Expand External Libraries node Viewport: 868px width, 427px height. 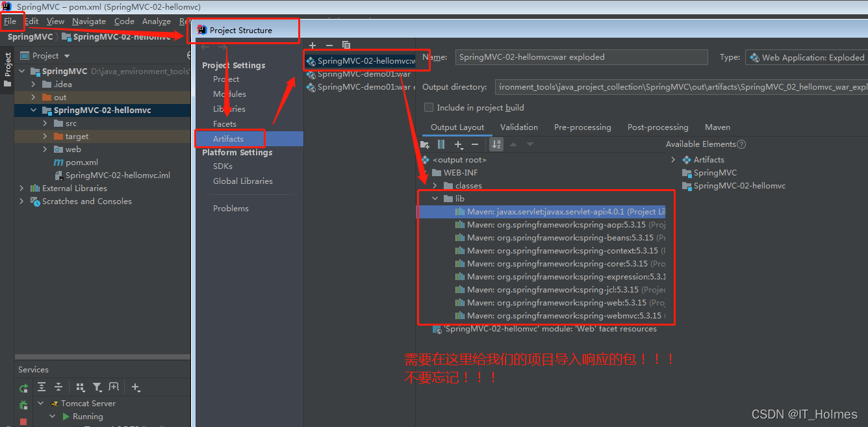pos(21,188)
